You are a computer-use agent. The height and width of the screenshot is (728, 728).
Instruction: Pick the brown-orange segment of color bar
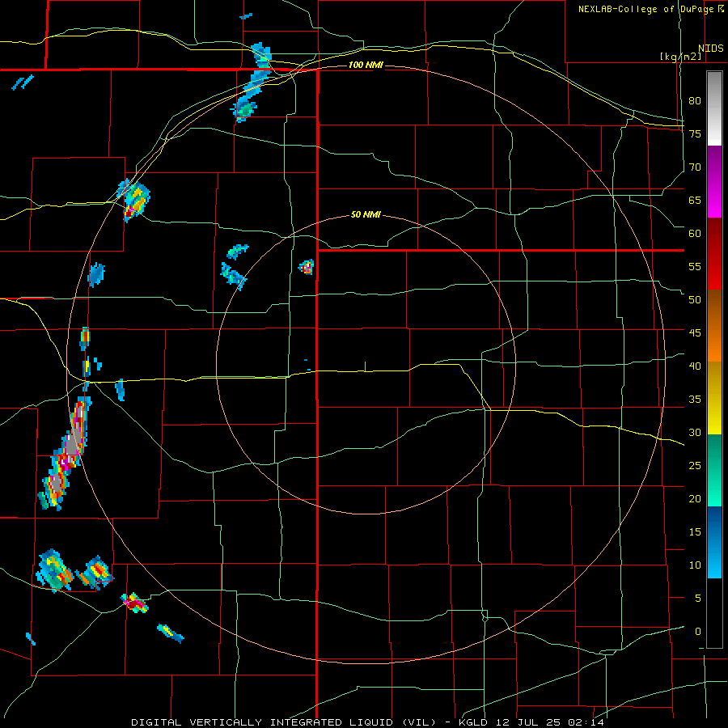pos(714,326)
